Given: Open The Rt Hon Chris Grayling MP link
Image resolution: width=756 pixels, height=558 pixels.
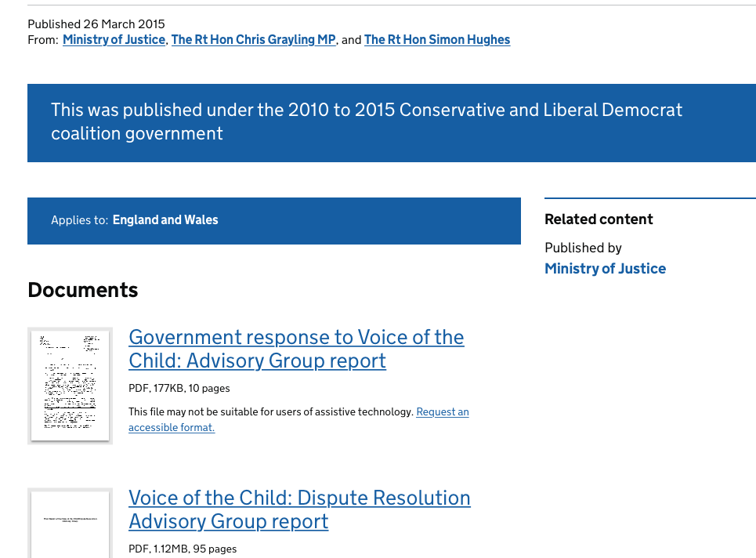Looking at the screenshot, I should (253, 40).
